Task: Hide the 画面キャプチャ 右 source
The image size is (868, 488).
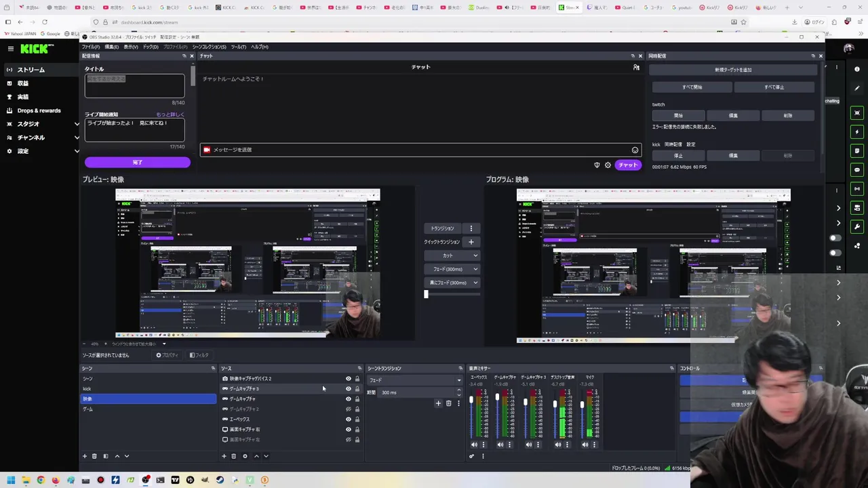Action: [x=349, y=430]
